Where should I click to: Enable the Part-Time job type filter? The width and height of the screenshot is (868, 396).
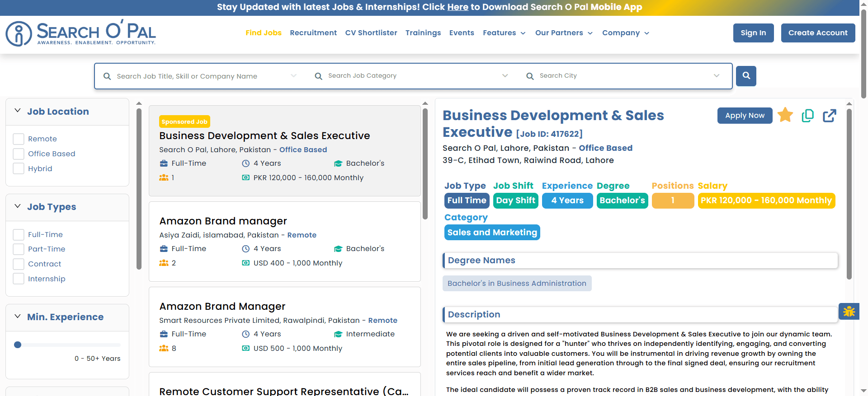(19, 249)
